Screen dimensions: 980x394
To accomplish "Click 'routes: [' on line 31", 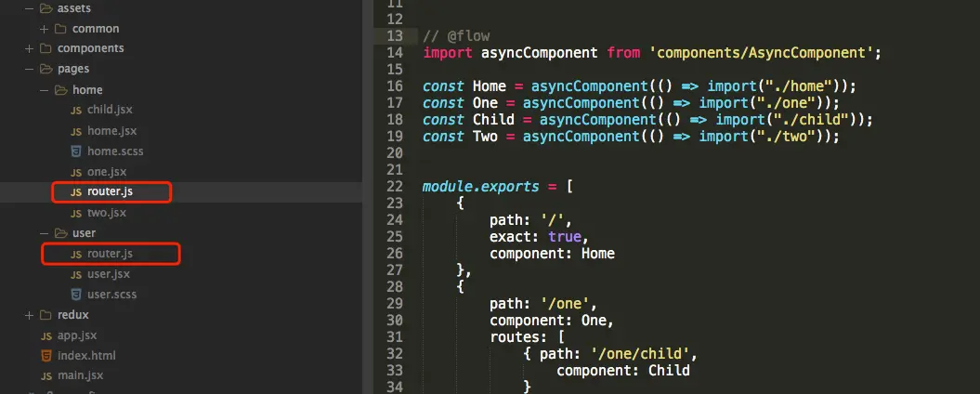I will (x=528, y=337).
